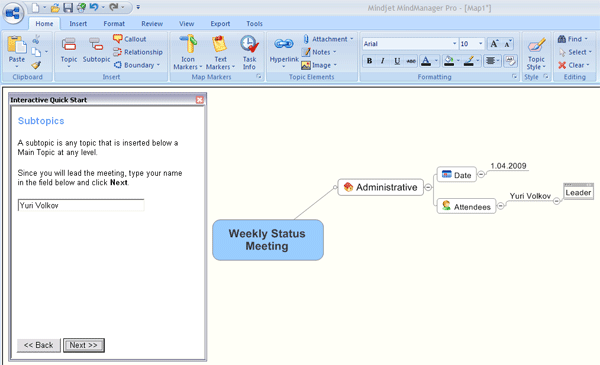Viewport: 600px width, 365px height.
Task: Switch to the View tab
Action: click(x=186, y=24)
